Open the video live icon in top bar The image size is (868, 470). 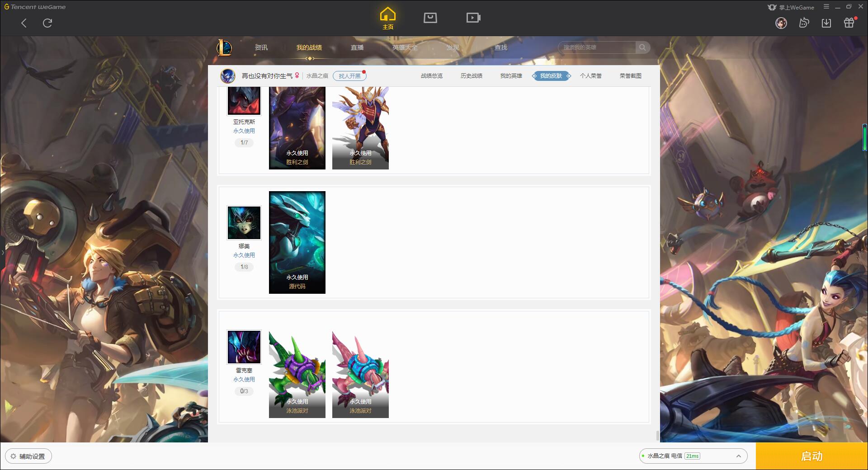tap(473, 18)
